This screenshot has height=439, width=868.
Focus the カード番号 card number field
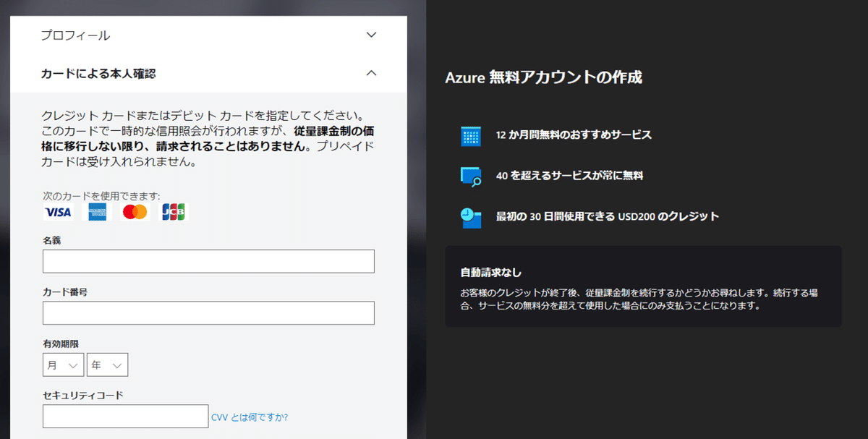208,313
